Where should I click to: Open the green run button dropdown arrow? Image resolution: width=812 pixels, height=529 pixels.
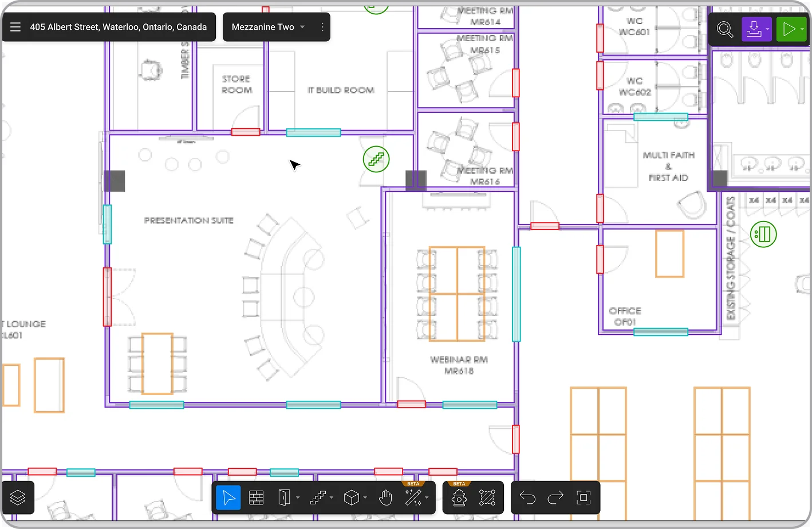[802, 29]
